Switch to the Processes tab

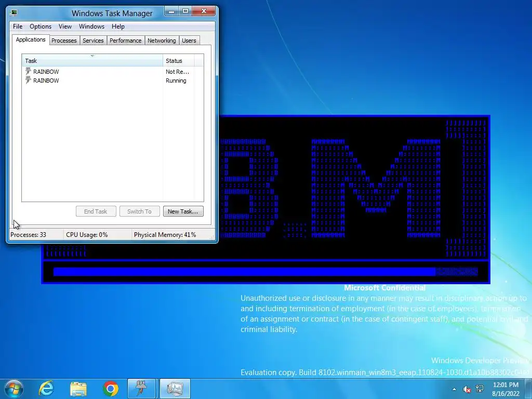tap(64, 41)
